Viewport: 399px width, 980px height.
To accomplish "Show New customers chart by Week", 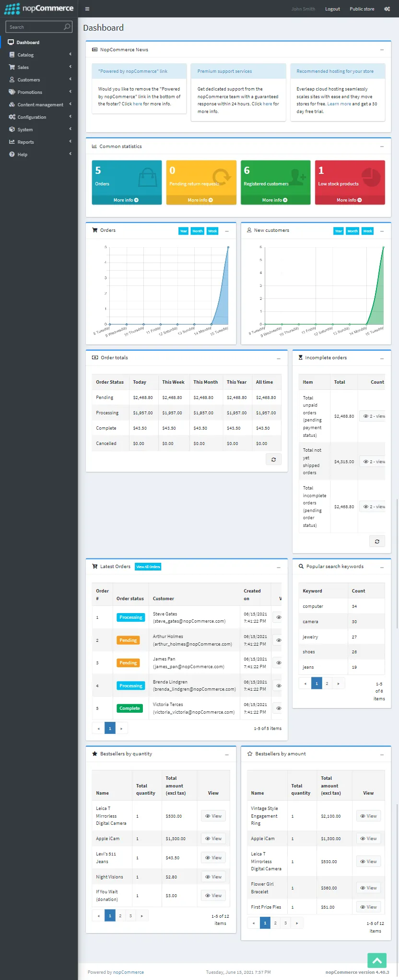I will (x=367, y=231).
